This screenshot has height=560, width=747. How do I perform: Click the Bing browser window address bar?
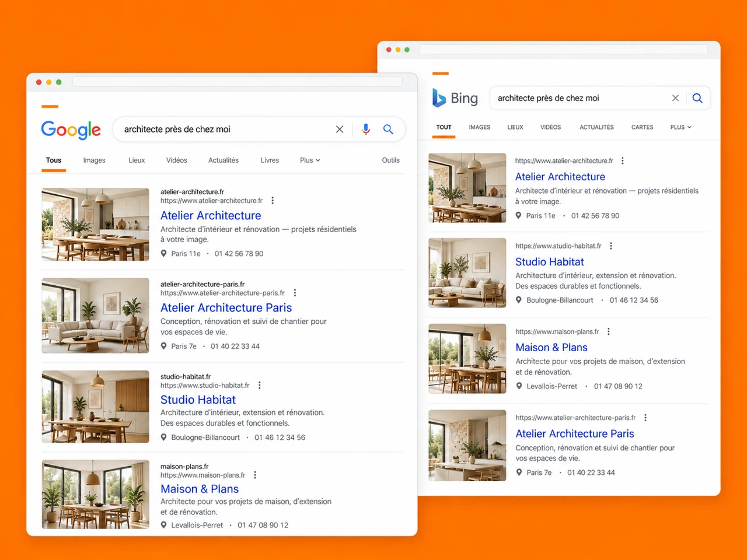pos(564,50)
